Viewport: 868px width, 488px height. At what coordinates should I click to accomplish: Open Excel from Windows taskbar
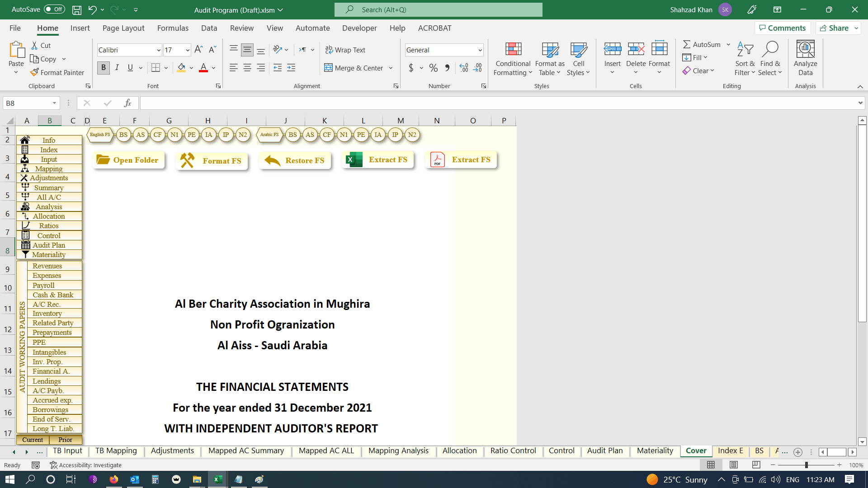218,479
